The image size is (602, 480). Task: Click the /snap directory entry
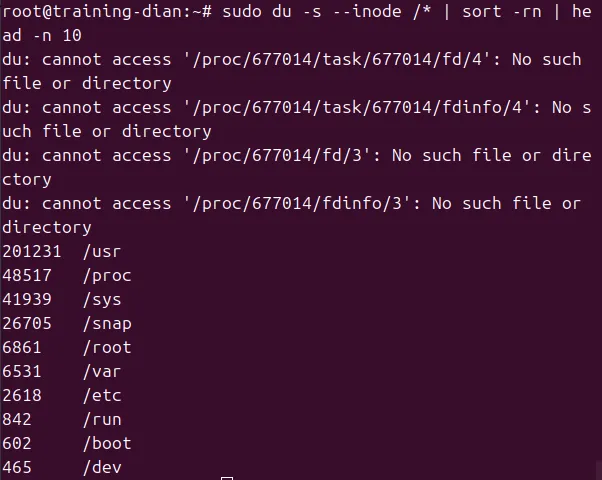click(x=107, y=324)
